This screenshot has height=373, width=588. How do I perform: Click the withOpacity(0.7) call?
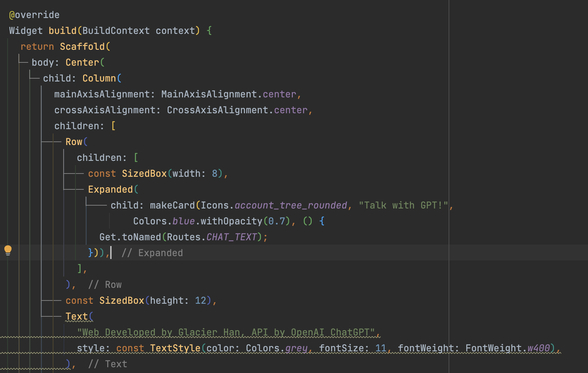(x=246, y=221)
